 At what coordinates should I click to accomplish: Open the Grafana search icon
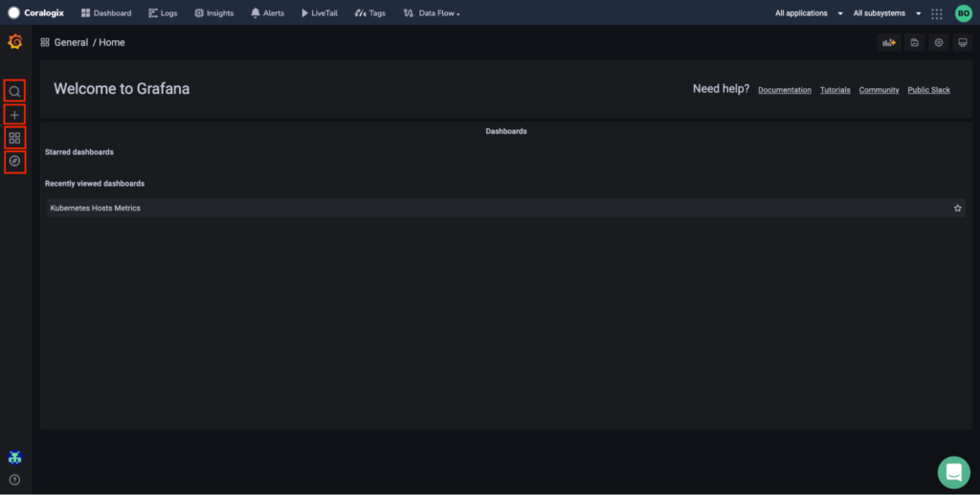coord(14,91)
